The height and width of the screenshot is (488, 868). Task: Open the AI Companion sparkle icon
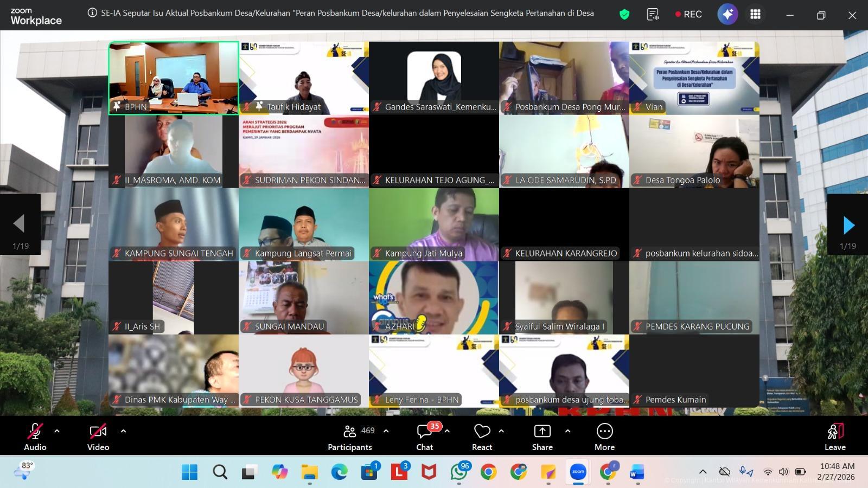727,15
